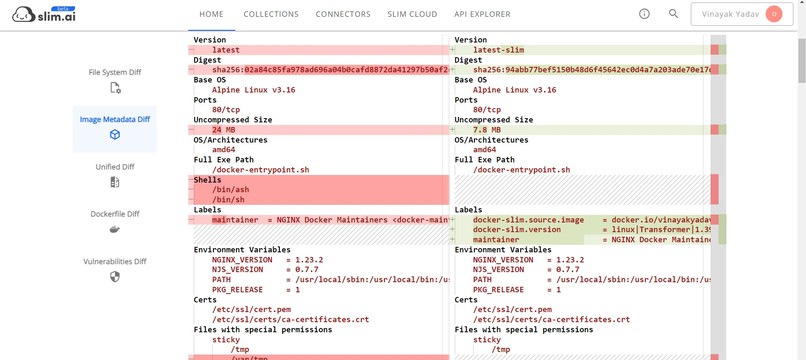The image size is (806, 360).
Task: Open the search magnifier icon
Action: tap(673, 14)
